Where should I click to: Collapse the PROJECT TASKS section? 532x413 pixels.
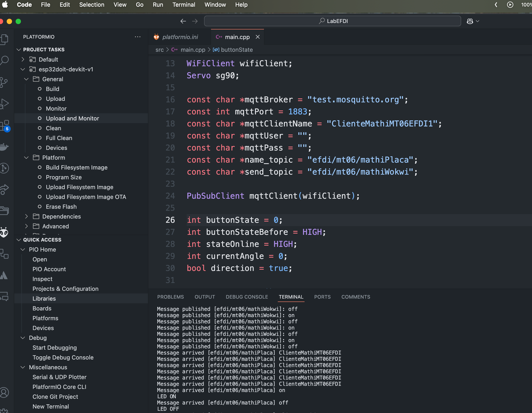click(19, 50)
